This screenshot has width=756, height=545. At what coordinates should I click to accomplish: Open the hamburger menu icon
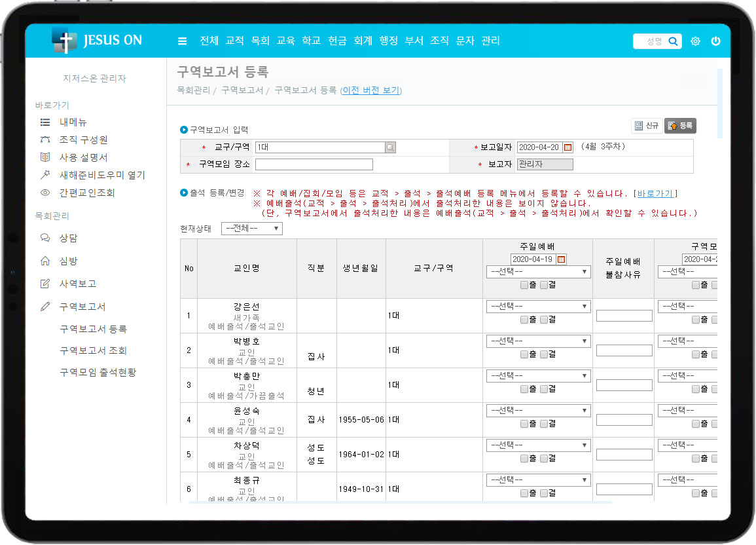tap(182, 41)
